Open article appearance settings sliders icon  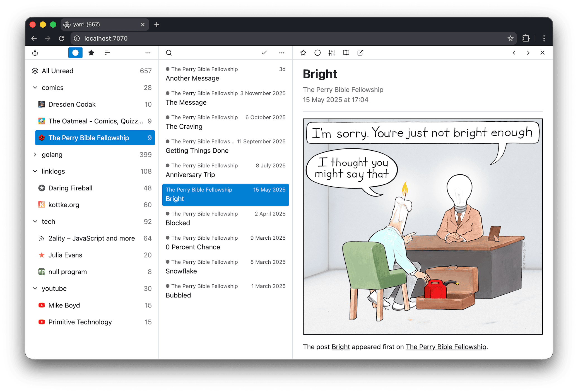tap(332, 53)
